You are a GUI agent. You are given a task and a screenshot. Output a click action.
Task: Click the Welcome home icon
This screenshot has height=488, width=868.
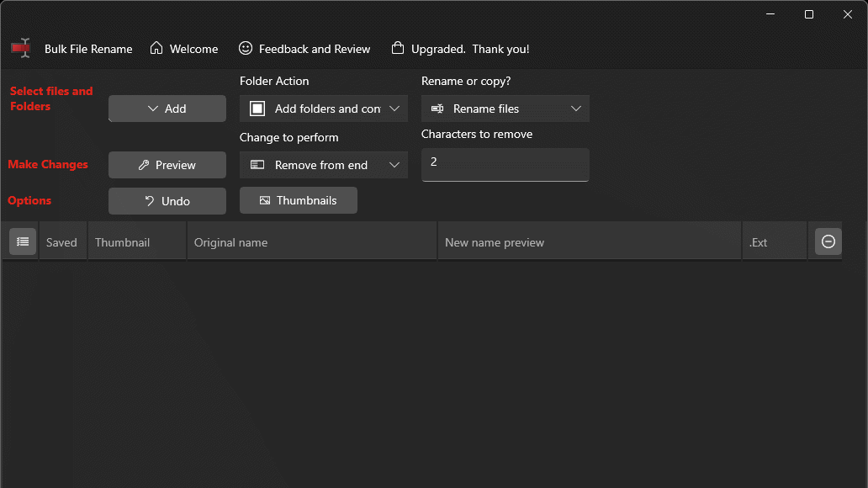(x=156, y=48)
